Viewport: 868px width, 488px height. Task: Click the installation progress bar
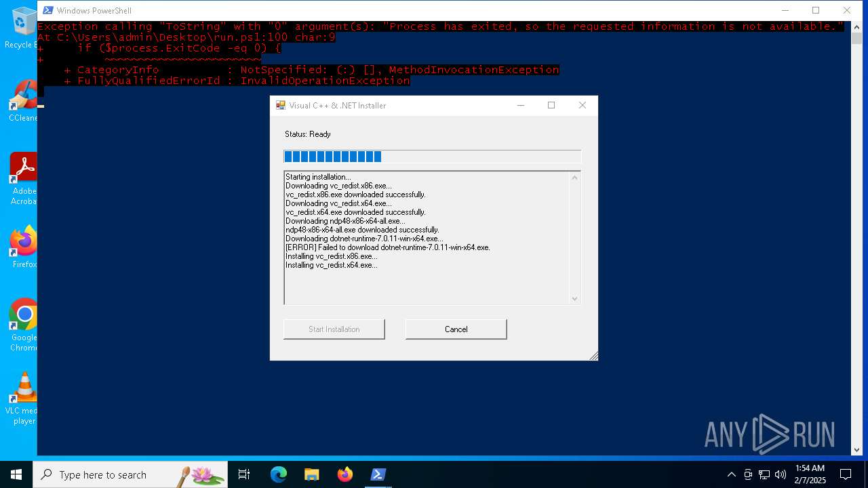click(x=432, y=157)
